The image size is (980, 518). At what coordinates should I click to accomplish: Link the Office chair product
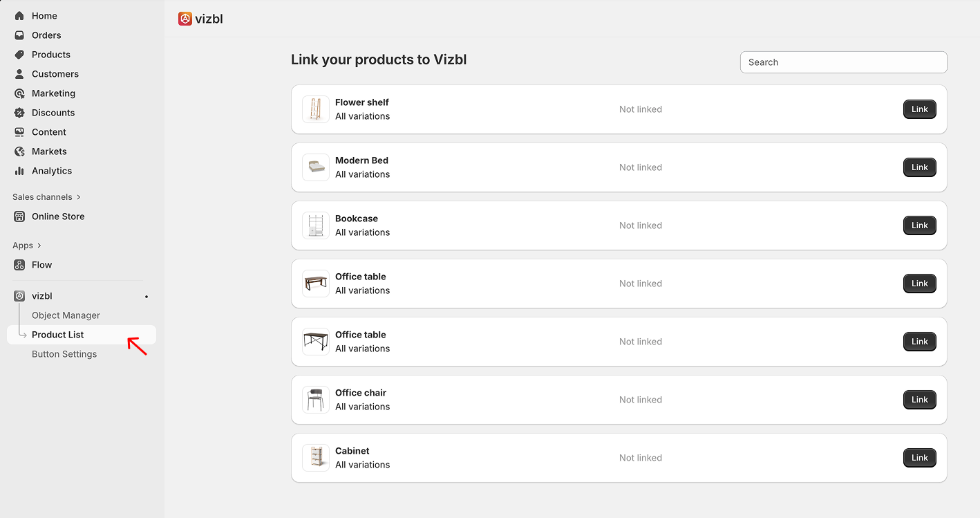tap(919, 400)
